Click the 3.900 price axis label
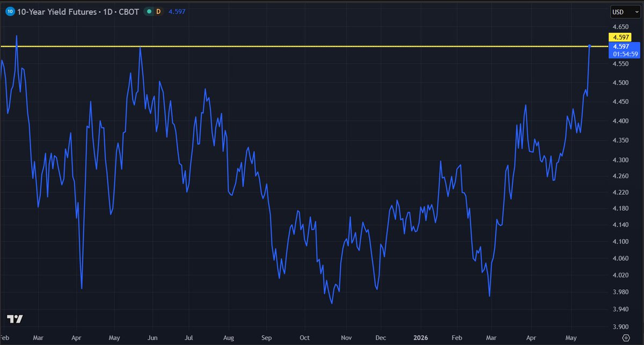 620,326
